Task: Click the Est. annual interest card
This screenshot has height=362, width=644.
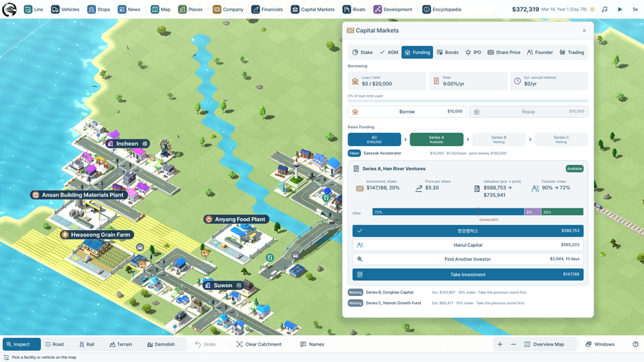Action: pyautogui.click(x=549, y=81)
